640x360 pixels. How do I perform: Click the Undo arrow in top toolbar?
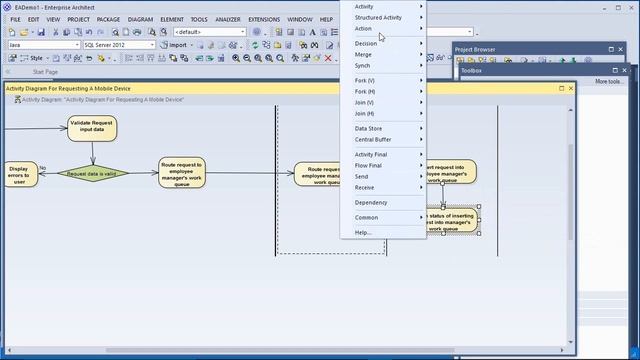click(x=89, y=32)
